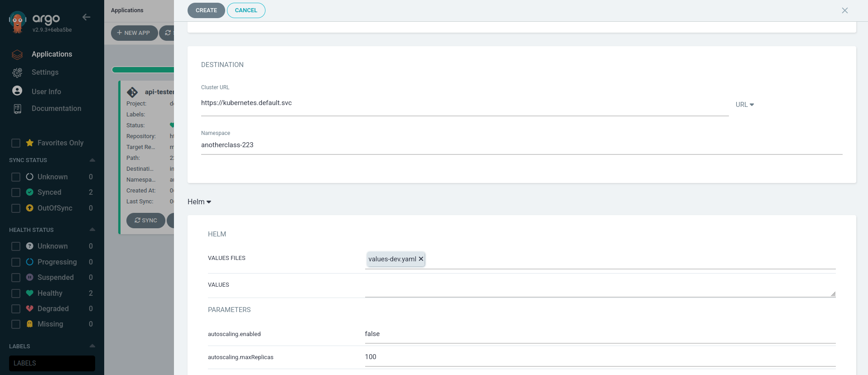Open Settings via the gears icon
Image resolution: width=868 pixels, height=375 pixels.
pyautogui.click(x=17, y=72)
